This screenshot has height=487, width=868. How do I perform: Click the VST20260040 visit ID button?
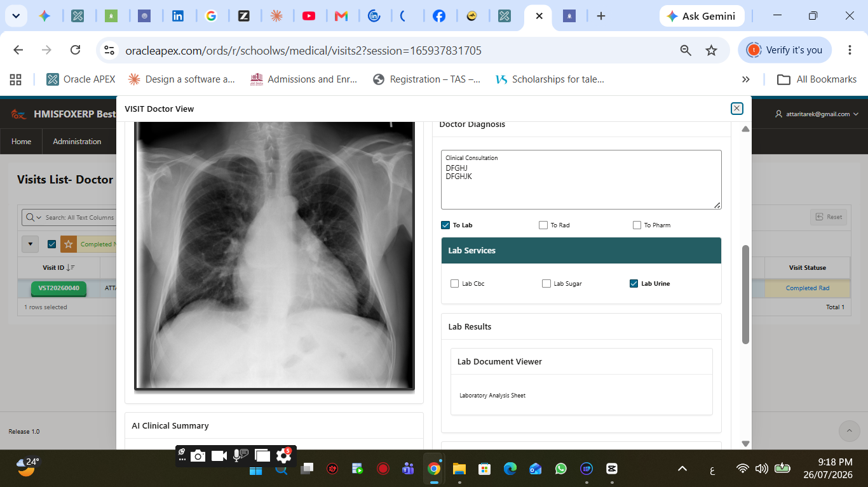58,288
